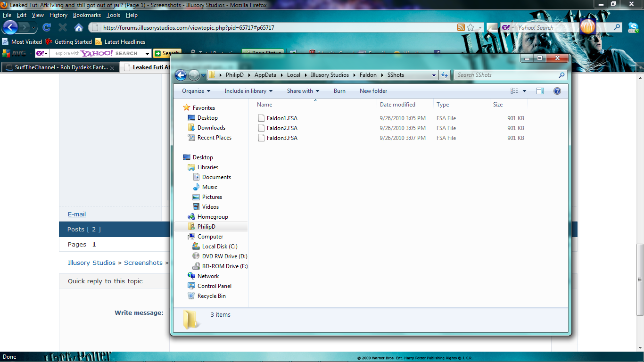Click the Firefox back navigation arrow
644x362 pixels.
(9, 27)
